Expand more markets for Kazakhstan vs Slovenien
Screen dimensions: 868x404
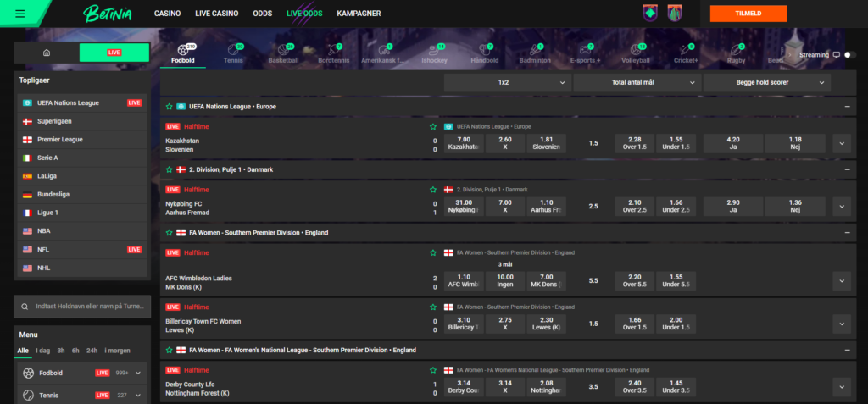(x=842, y=143)
